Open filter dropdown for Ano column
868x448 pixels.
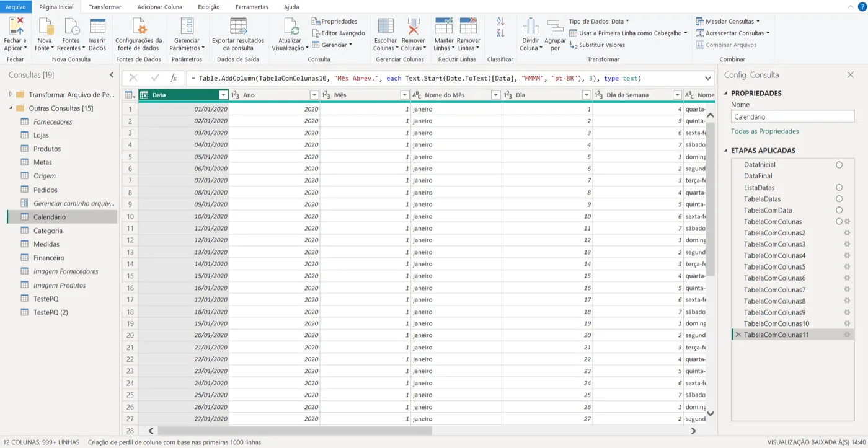point(314,95)
